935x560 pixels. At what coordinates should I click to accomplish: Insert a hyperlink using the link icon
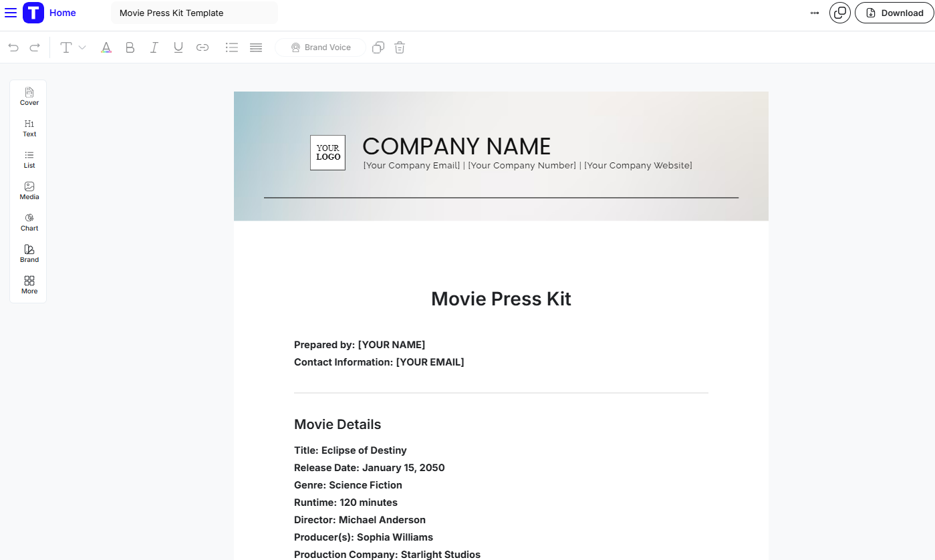pyautogui.click(x=203, y=47)
